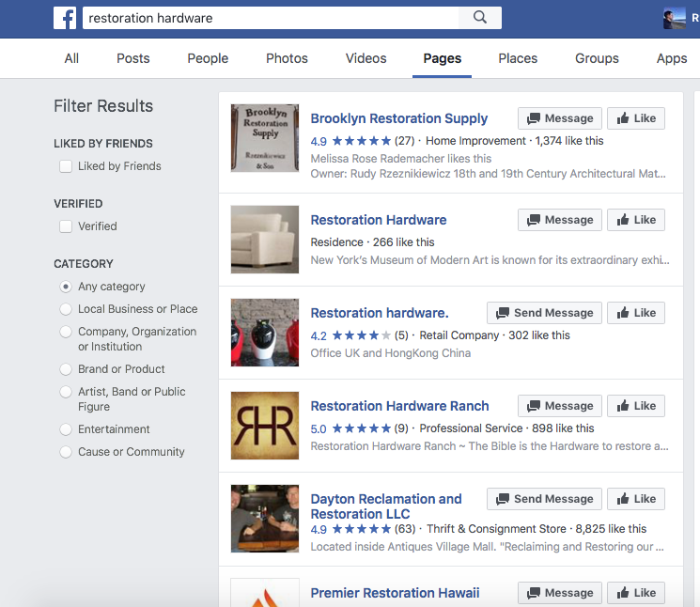
Task: Open Dayton Reclamation and Restoration LLC link
Action: 386,506
